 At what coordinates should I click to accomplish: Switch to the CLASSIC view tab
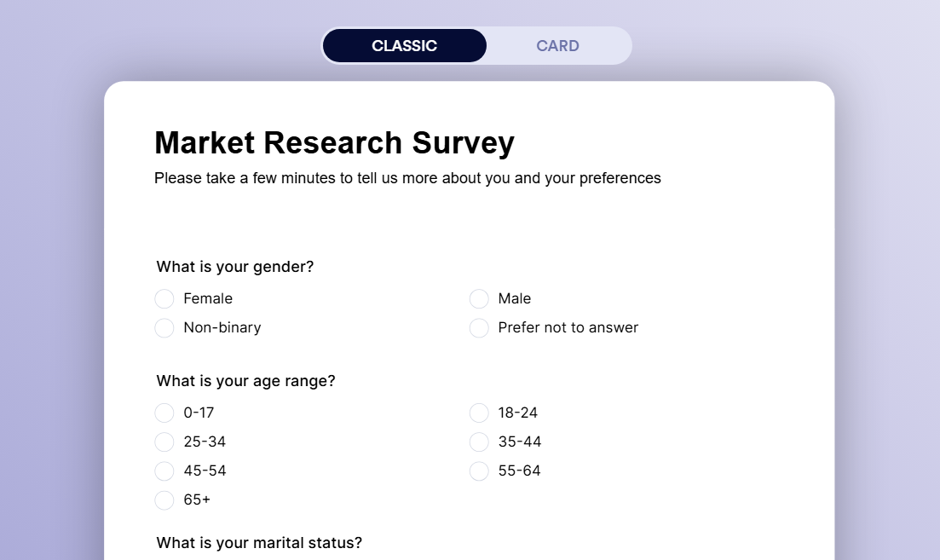coord(404,45)
